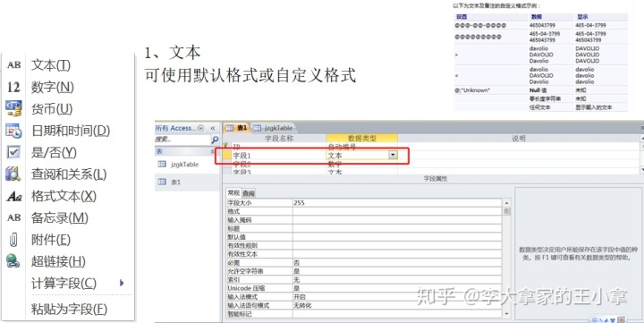Screen dimensions: 644x323
Task: Click the 智能标记 property value field
Action: click(397, 314)
